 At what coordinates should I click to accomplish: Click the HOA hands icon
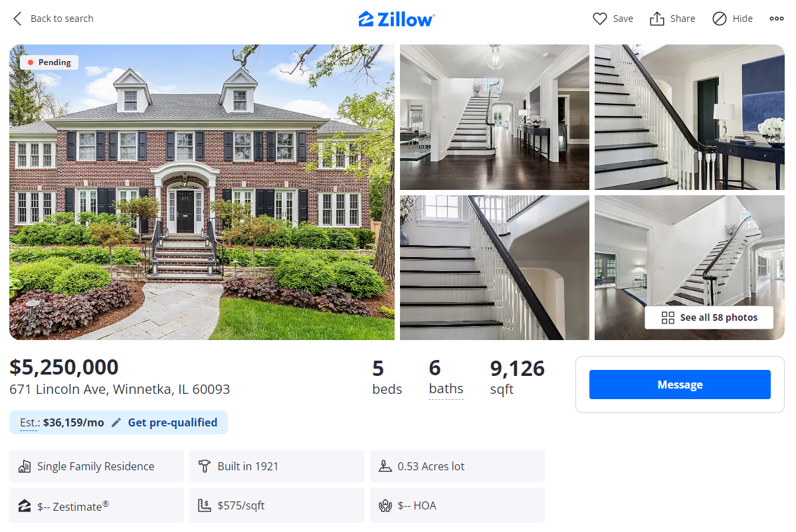point(385,505)
